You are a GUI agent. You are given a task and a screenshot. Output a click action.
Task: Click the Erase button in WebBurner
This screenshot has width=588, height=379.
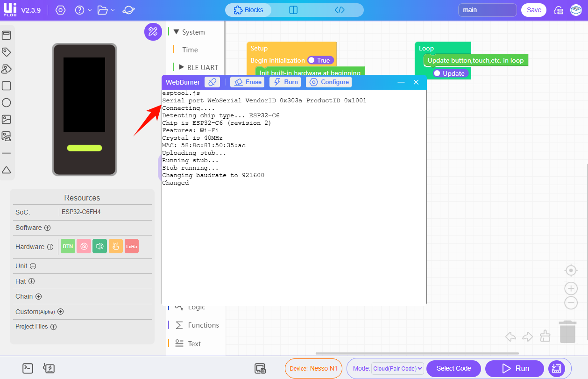click(247, 82)
